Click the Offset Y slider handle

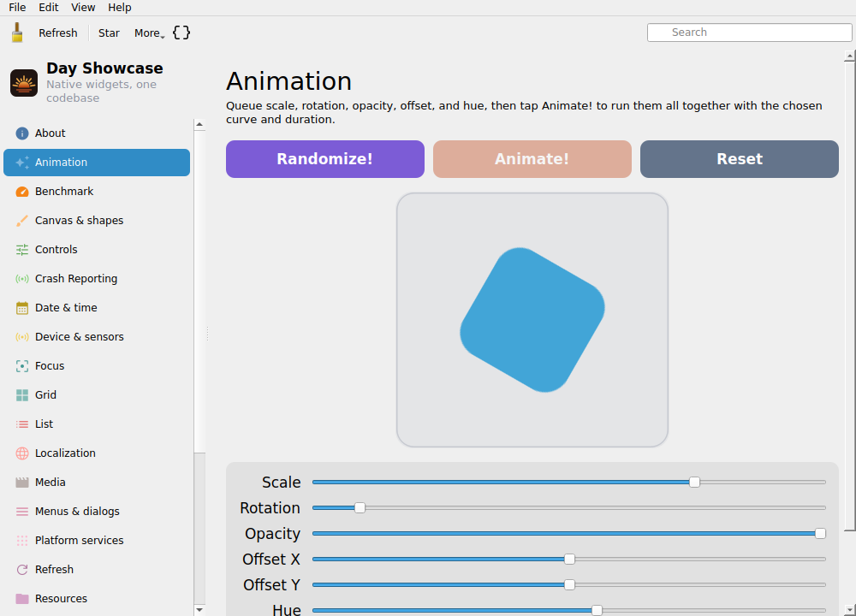569,585
